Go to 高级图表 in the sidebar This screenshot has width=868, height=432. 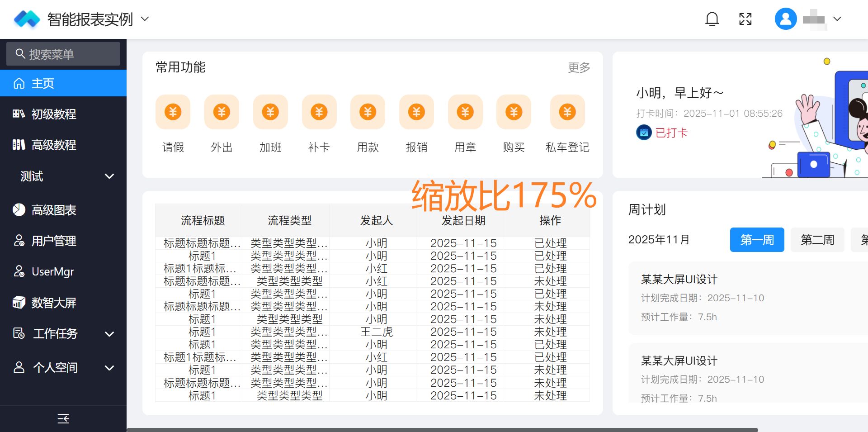[x=53, y=210]
